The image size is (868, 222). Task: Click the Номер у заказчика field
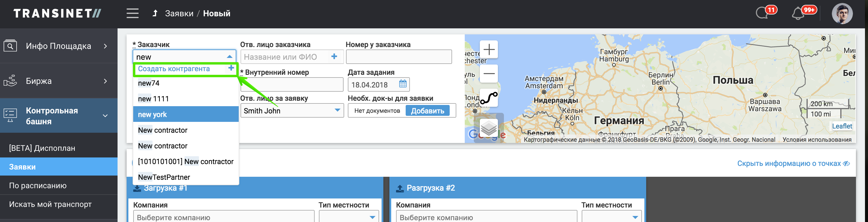point(399,57)
